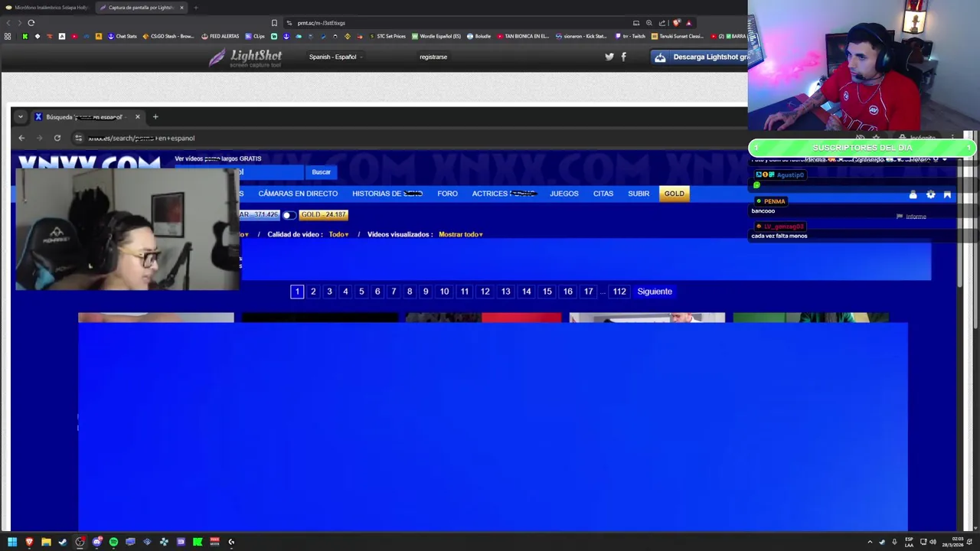The width and height of the screenshot is (980, 551).
Task: Open the Spanish - Español language dropdown
Action: [335, 57]
